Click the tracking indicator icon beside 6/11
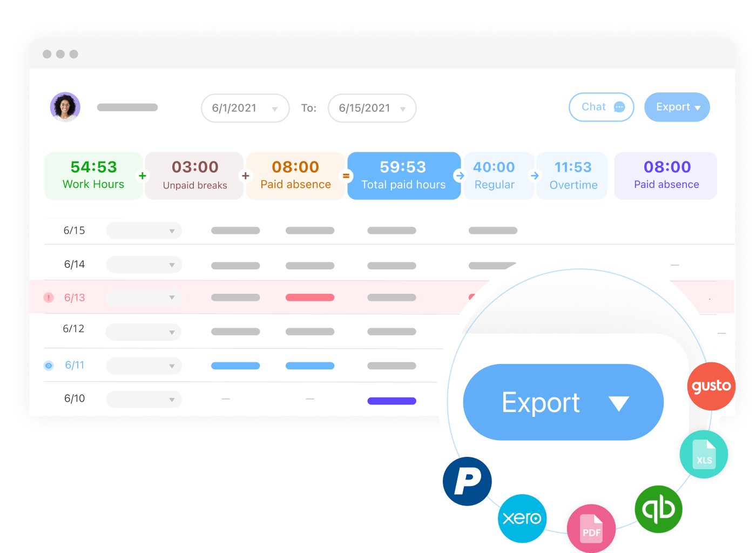The image size is (756, 553). [49, 366]
